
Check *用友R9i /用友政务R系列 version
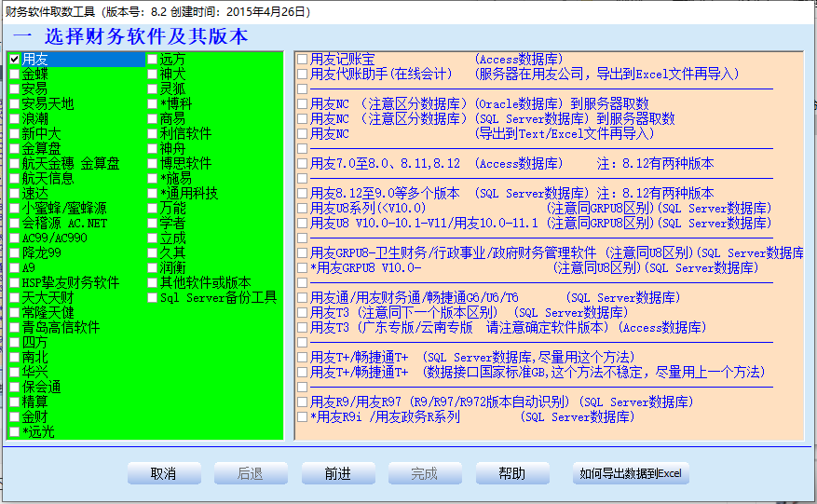pyautogui.click(x=302, y=417)
